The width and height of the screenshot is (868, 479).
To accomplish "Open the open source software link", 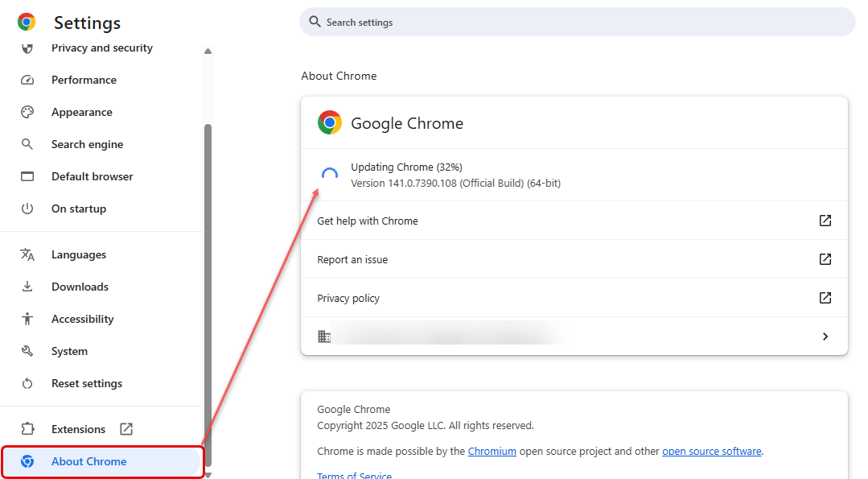I will click(711, 451).
